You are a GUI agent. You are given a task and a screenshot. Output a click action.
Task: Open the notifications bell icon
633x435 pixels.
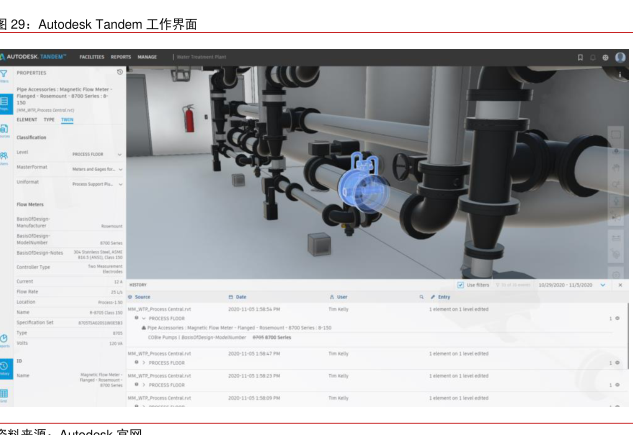coord(595,57)
